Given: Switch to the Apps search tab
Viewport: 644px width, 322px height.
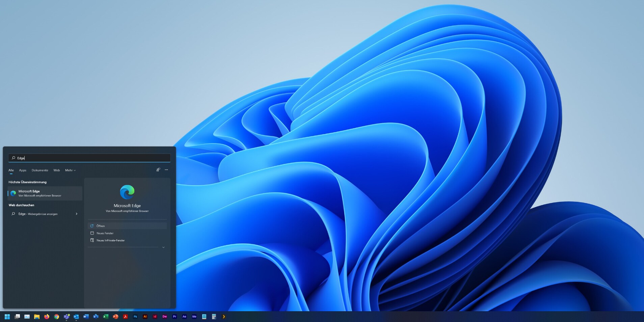Looking at the screenshot, I should point(23,170).
